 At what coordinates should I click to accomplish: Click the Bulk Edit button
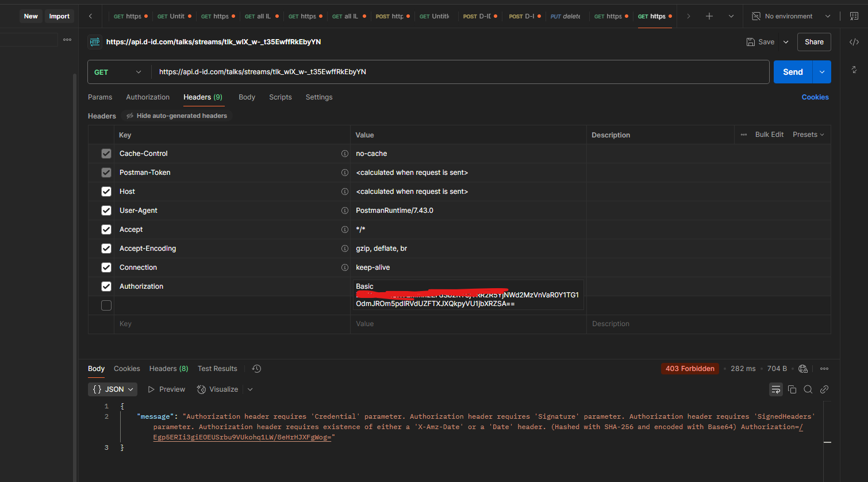click(769, 135)
